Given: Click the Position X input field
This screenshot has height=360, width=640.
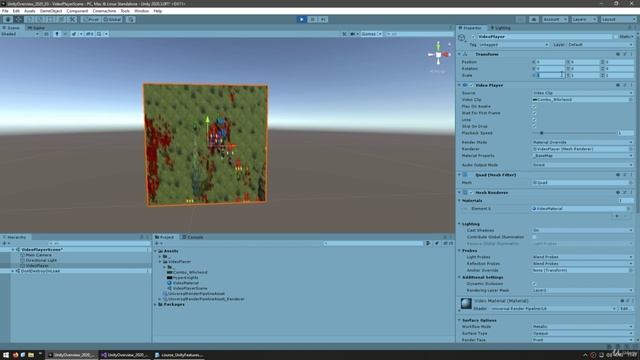Looking at the screenshot, I should (550, 62).
